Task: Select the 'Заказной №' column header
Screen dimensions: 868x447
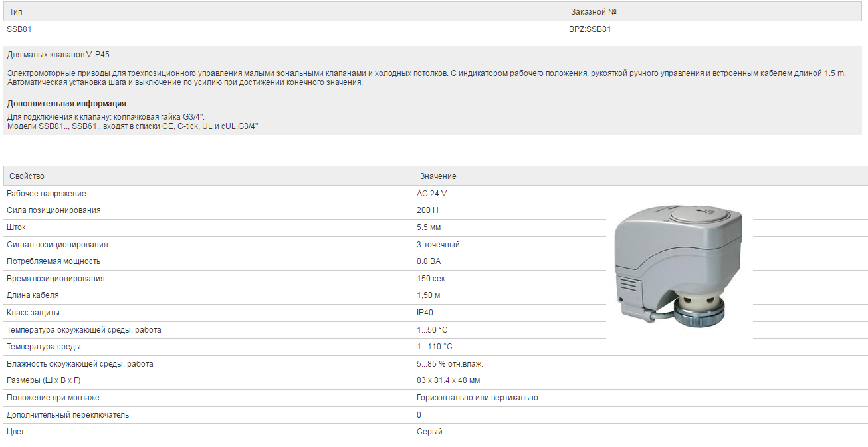Action: (x=595, y=12)
